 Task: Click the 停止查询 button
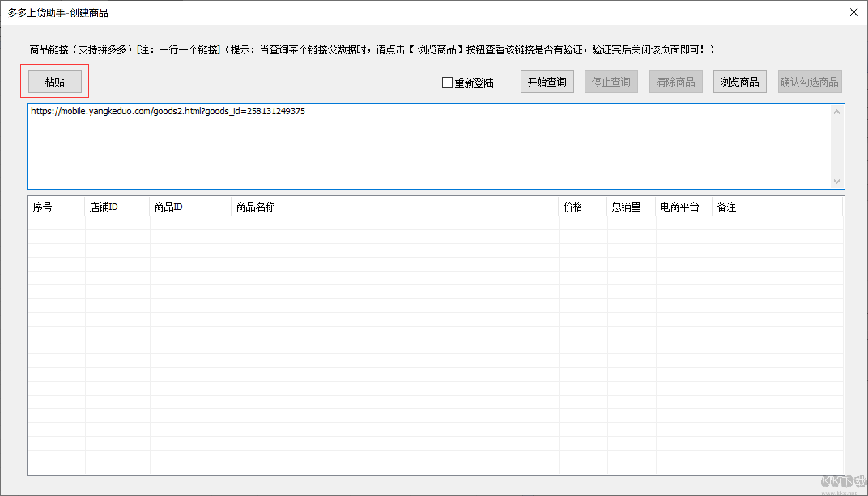coord(611,82)
